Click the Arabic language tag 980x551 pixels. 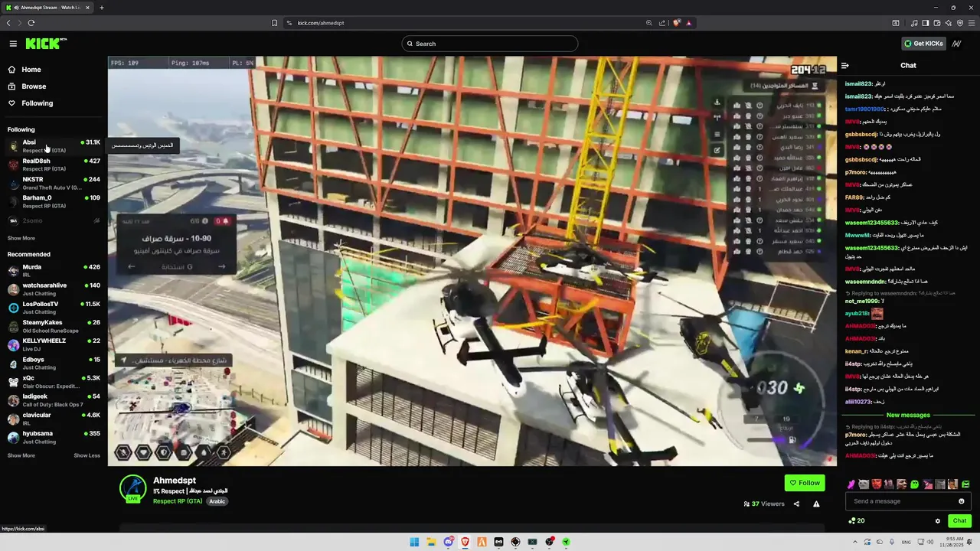(x=217, y=501)
